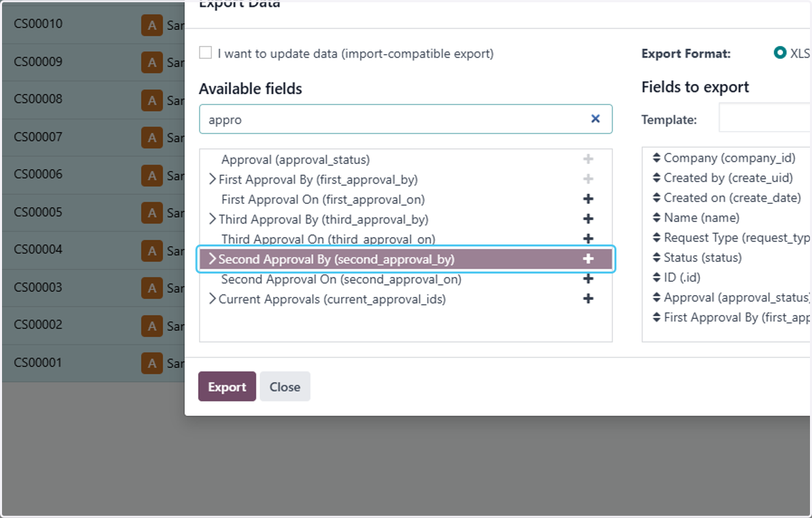Click avatar icon in CS00005 row
The image size is (812, 518).
pyautogui.click(x=152, y=213)
